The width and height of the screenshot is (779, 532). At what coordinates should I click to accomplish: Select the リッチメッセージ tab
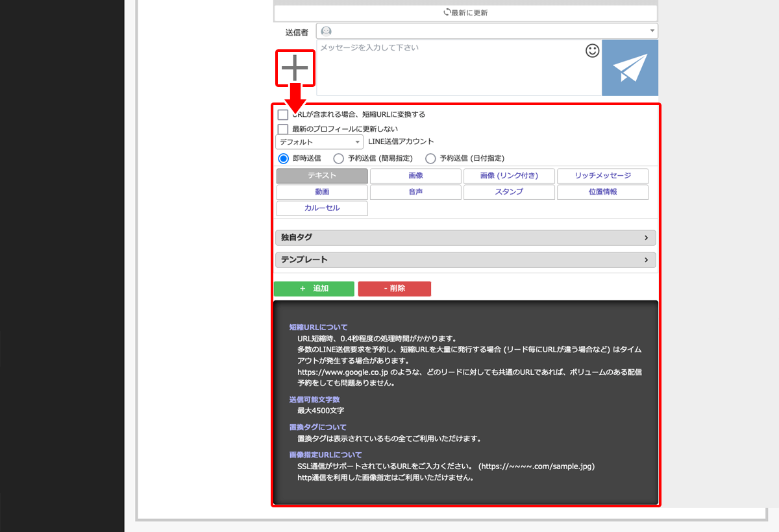pos(602,176)
